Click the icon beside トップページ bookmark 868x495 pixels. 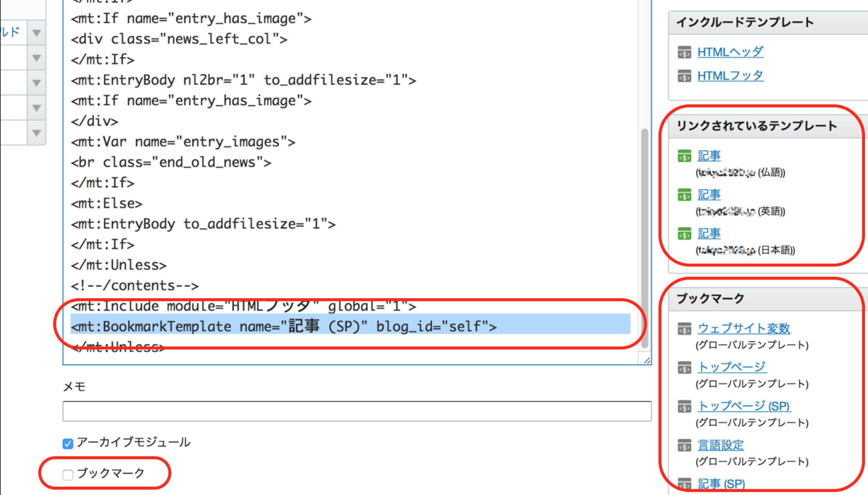[x=684, y=367]
